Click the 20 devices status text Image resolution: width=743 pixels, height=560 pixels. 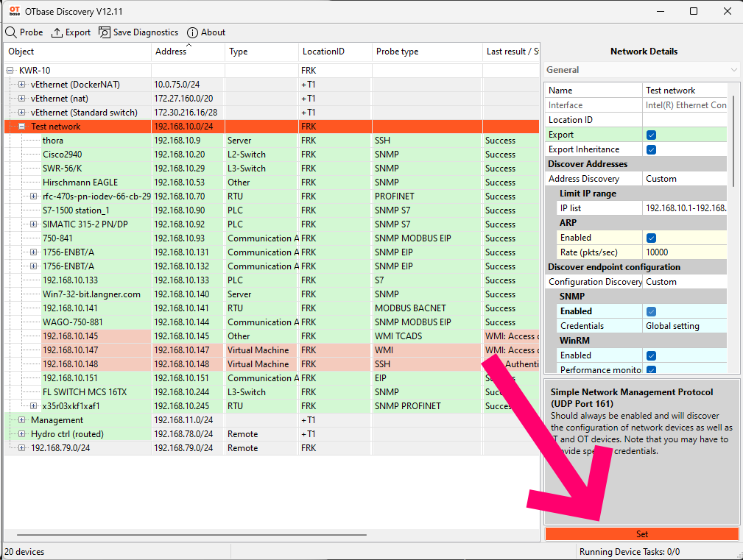24,552
